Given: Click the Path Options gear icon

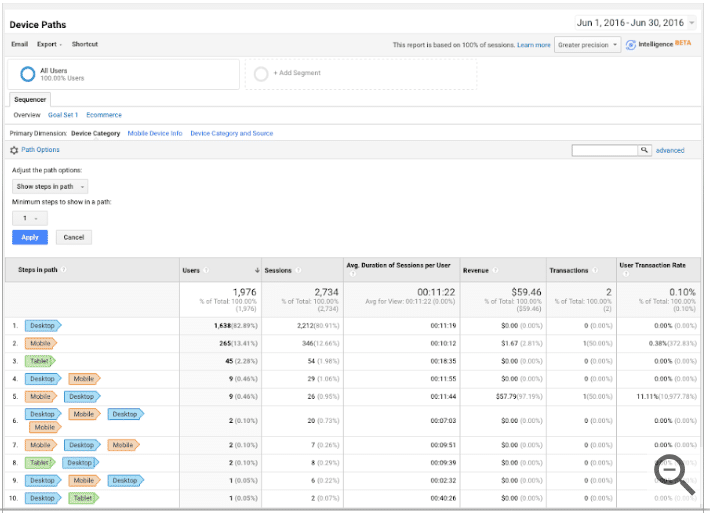Looking at the screenshot, I should click(x=14, y=150).
